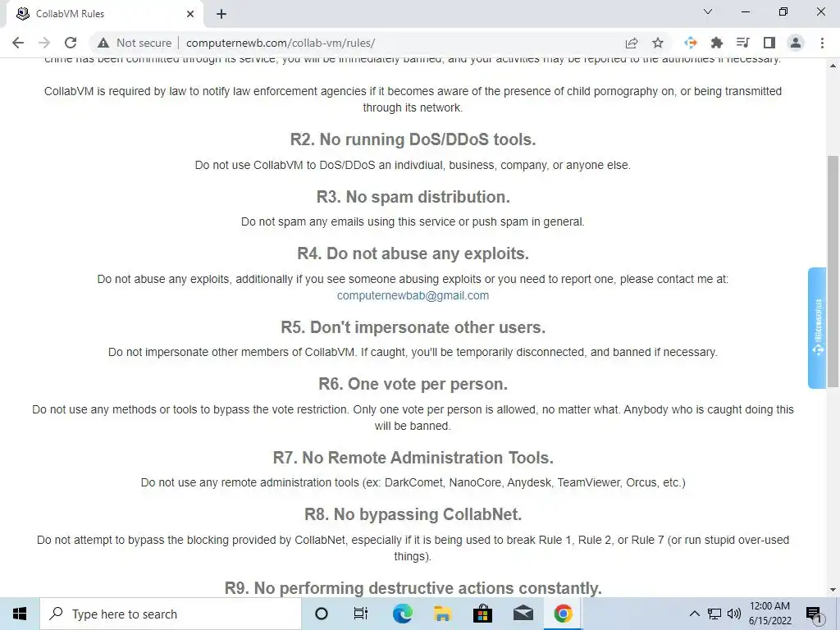
Task: Go back to the previous page
Action: tap(18, 43)
